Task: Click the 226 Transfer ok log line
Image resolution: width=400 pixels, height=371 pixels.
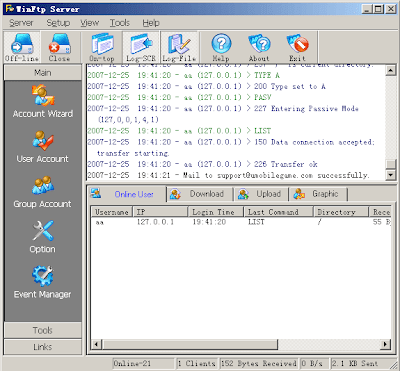Action: pyautogui.click(x=202, y=164)
